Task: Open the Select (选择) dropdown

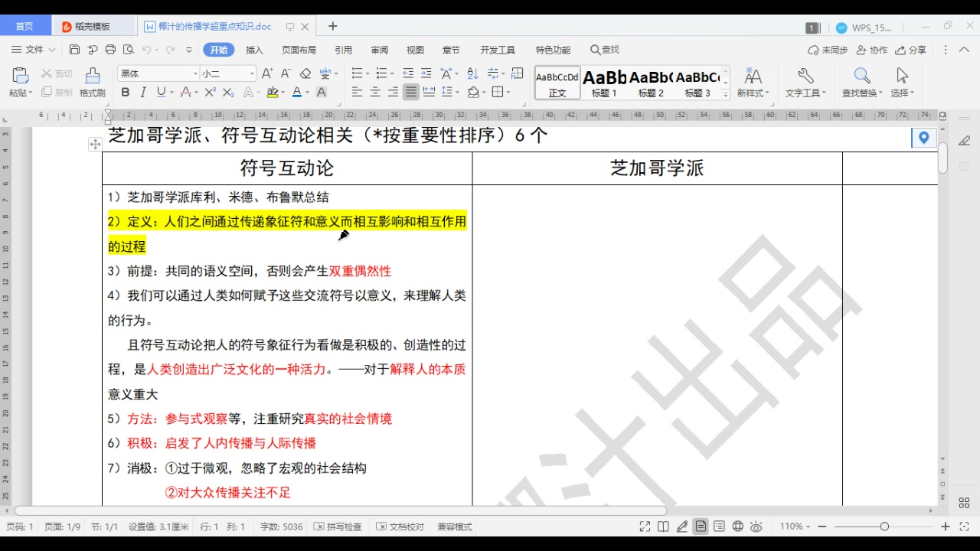Action: coord(902,93)
